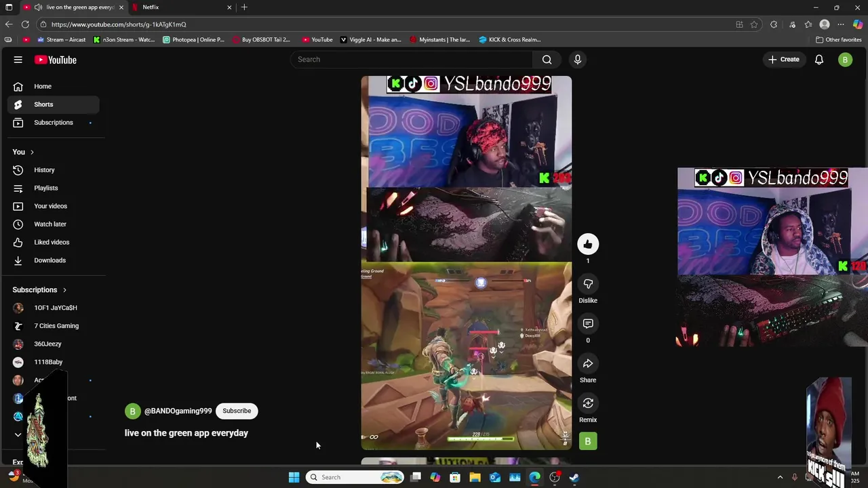Dislike this Short
The height and width of the screenshot is (488, 868).
click(x=588, y=284)
